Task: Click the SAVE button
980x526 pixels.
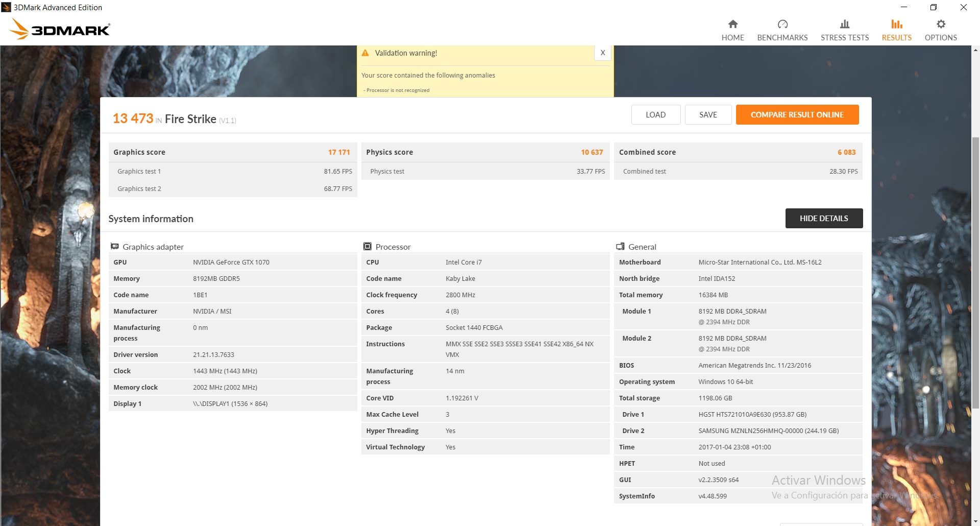Action: pyautogui.click(x=708, y=115)
